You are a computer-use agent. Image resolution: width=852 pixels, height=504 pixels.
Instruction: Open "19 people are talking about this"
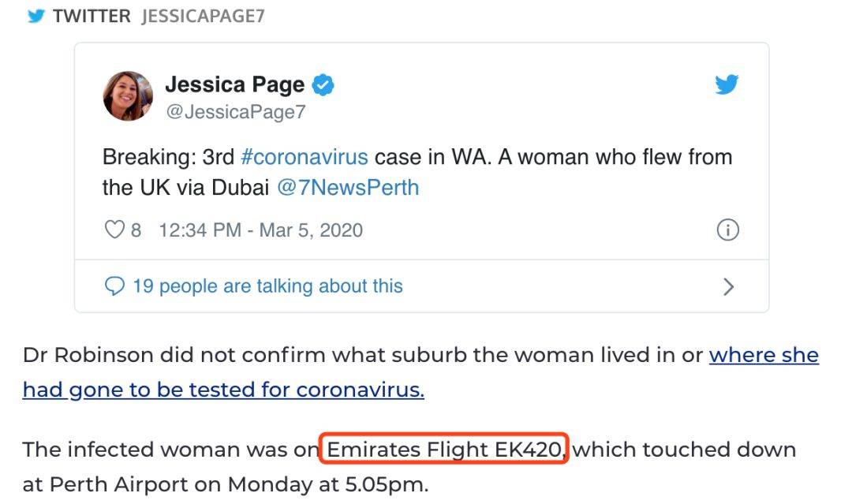268,286
